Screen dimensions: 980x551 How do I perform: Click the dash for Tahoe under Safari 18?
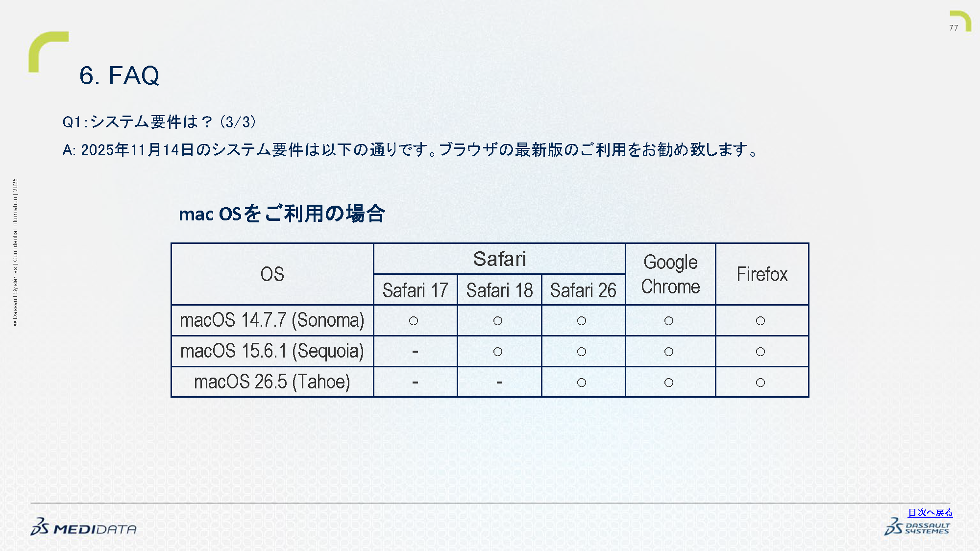[499, 382]
